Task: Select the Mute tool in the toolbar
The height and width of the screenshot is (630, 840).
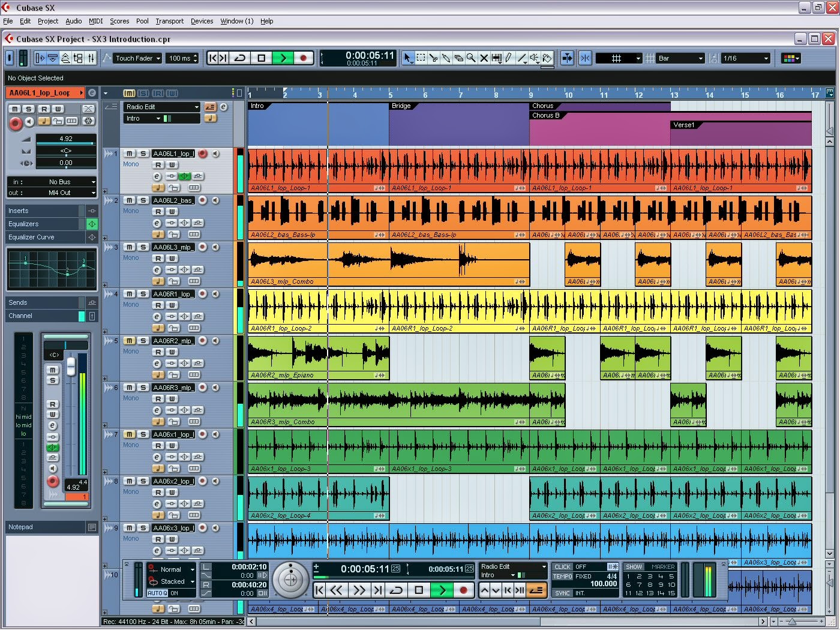Action: click(x=484, y=58)
